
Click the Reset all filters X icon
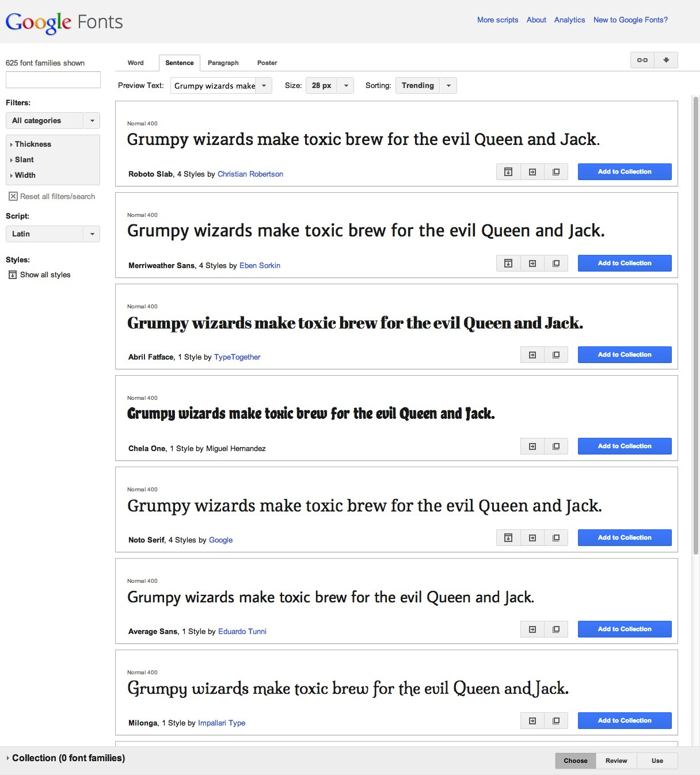pos(13,196)
